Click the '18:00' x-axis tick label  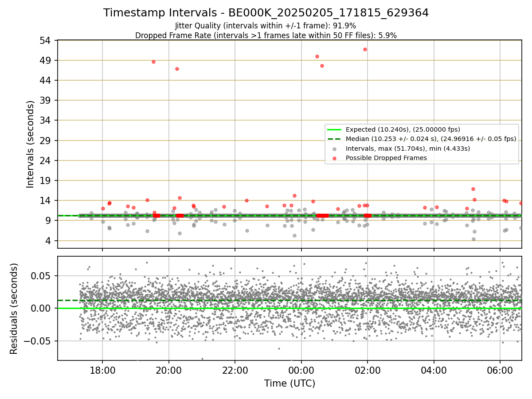click(x=102, y=371)
